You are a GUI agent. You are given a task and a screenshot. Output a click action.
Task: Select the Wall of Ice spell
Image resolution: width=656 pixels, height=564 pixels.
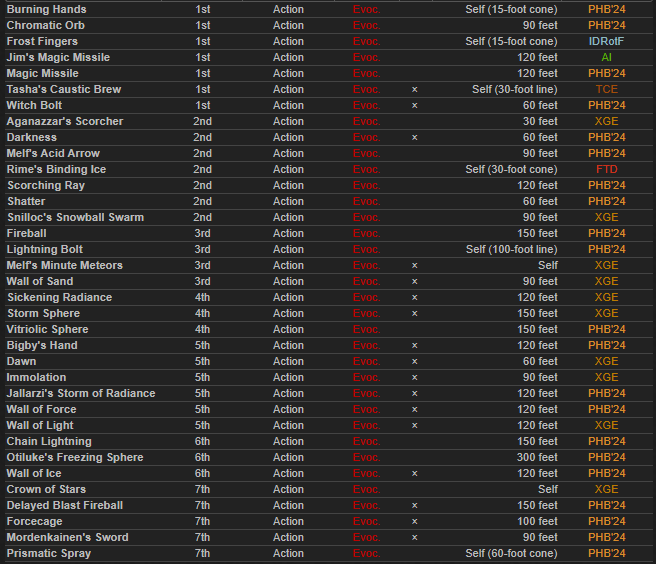[x=328, y=473]
